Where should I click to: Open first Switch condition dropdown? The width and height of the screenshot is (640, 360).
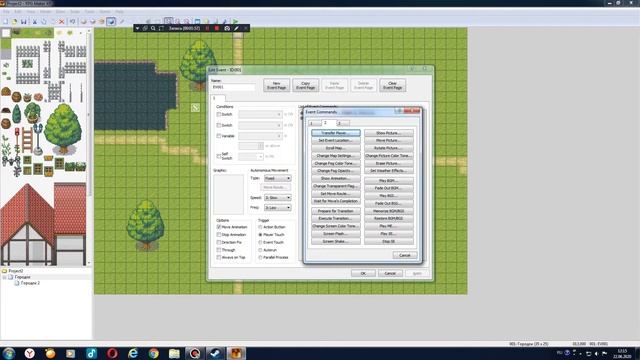click(x=260, y=114)
